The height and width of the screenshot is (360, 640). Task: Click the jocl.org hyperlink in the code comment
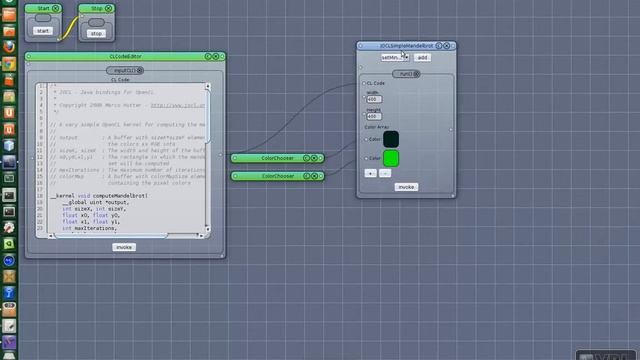[x=178, y=105]
